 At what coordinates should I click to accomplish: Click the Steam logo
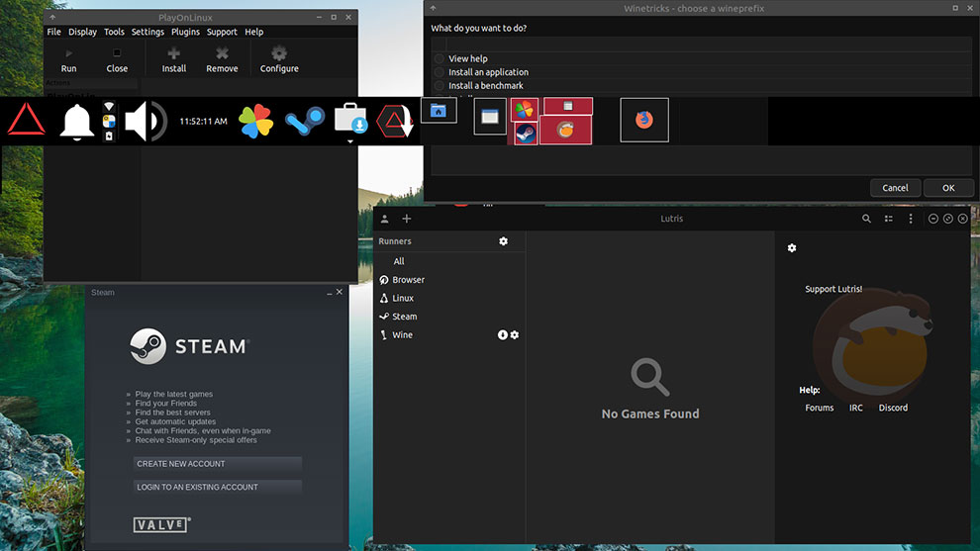(189, 346)
